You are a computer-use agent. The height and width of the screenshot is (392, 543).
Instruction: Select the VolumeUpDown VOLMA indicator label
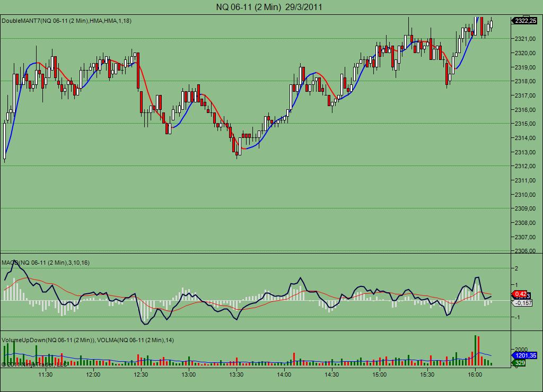(x=87, y=340)
